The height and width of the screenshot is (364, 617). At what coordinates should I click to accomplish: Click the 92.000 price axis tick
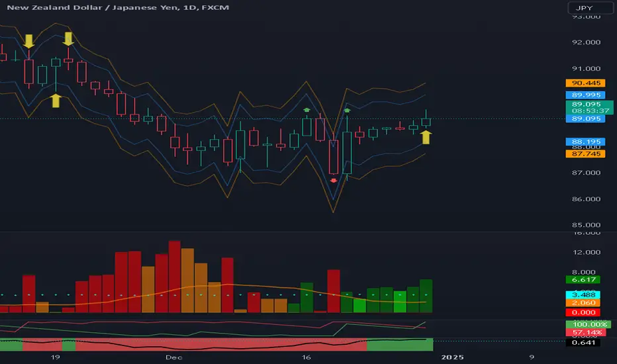point(586,42)
